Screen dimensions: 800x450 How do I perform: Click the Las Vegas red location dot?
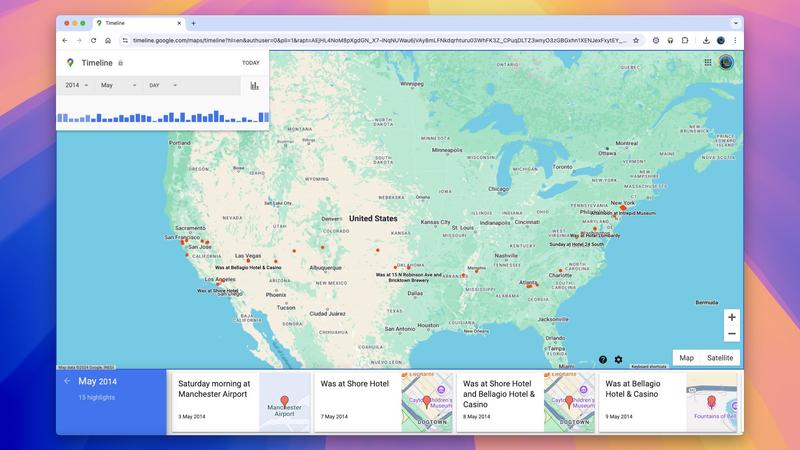click(248, 261)
